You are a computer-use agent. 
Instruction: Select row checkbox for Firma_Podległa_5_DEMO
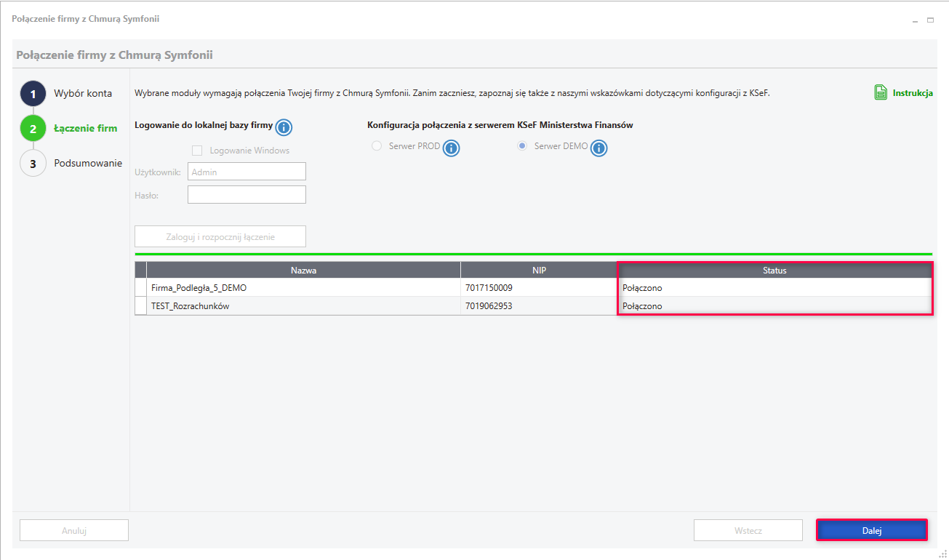pyautogui.click(x=141, y=288)
